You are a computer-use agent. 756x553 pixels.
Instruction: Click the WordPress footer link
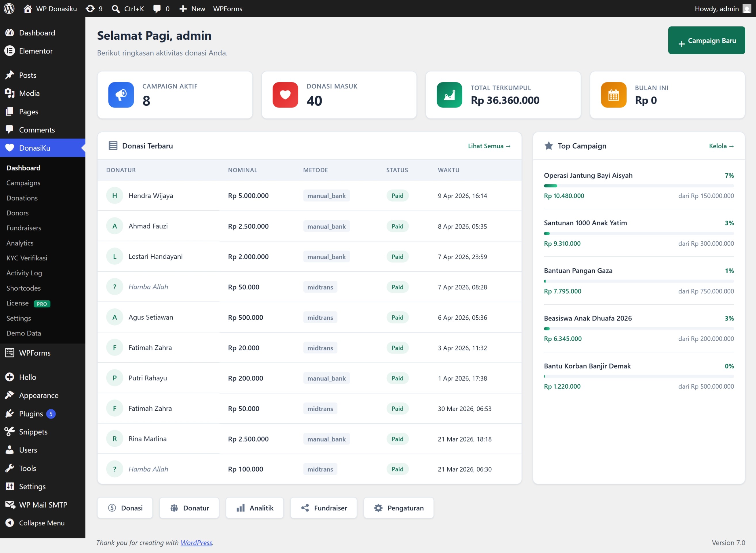pyautogui.click(x=196, y=543)
